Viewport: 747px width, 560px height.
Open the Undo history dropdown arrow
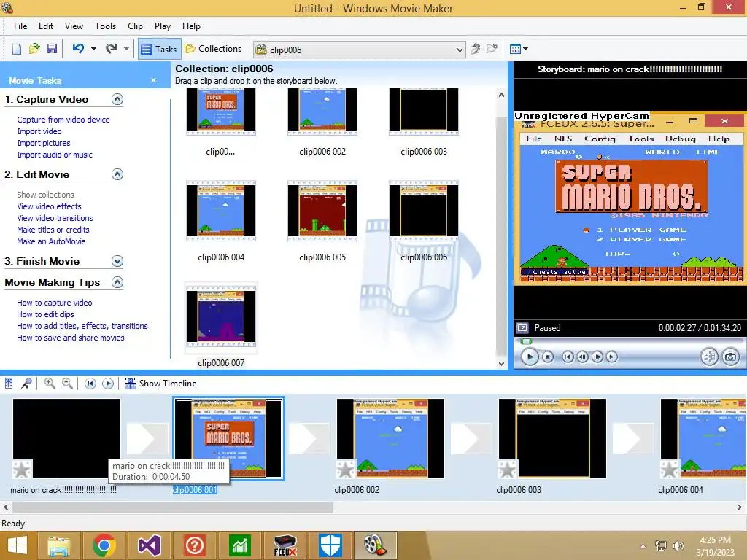tap(93, 49)
